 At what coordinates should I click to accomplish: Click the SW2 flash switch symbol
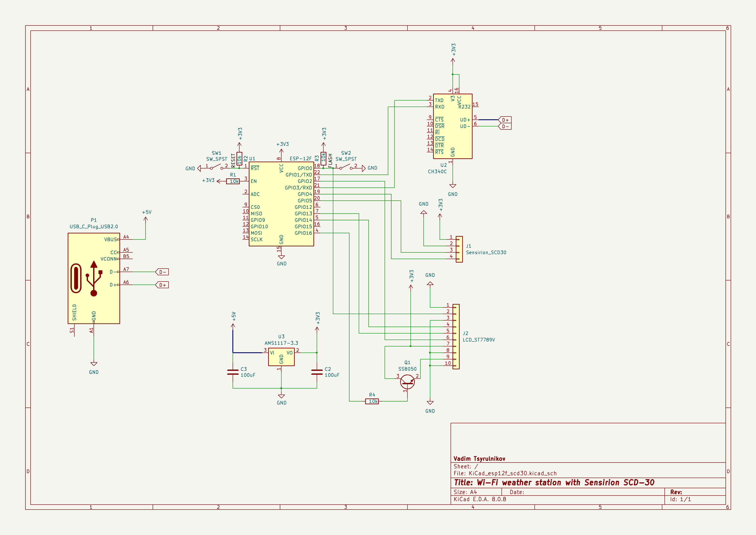346,167
